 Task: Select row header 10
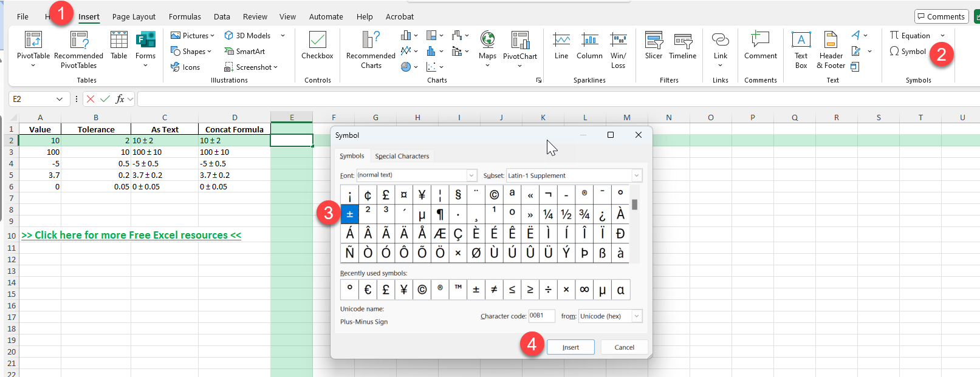12,236
